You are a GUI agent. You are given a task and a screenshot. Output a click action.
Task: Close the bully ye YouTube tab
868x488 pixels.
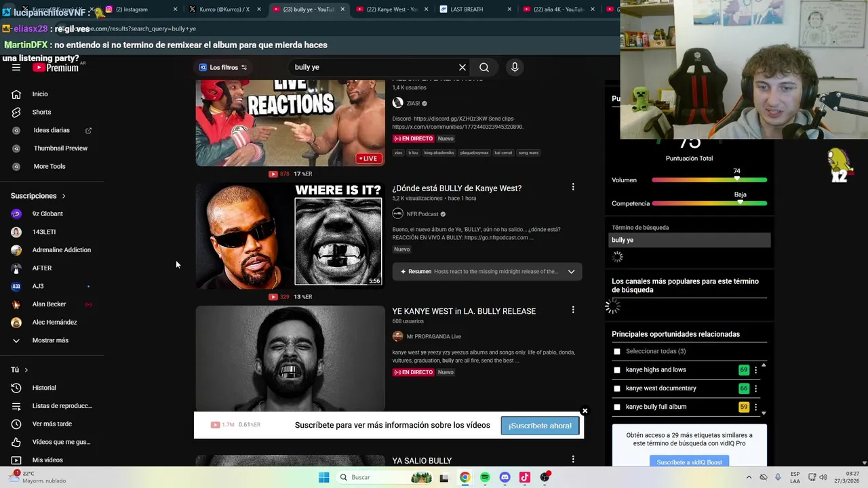(x=342, y=9)
